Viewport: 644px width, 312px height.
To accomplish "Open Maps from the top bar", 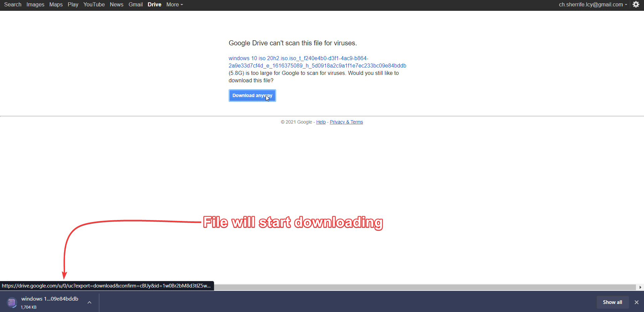I will [56, 5].
